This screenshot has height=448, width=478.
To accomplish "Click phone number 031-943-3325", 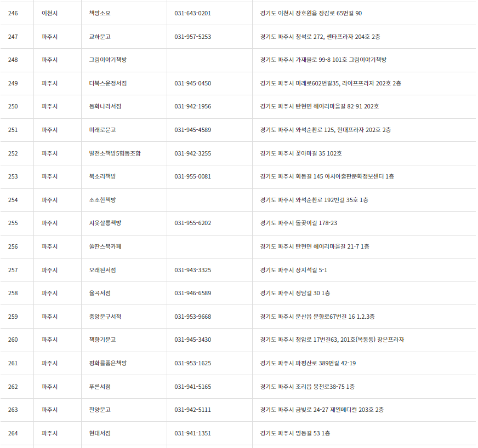I will point(192,270).
